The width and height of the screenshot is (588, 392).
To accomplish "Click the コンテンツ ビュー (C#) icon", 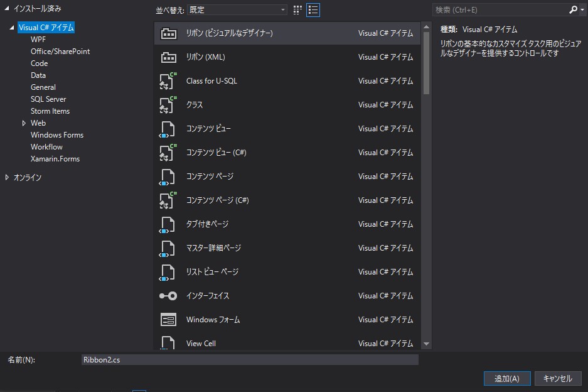I will [168, 153].
